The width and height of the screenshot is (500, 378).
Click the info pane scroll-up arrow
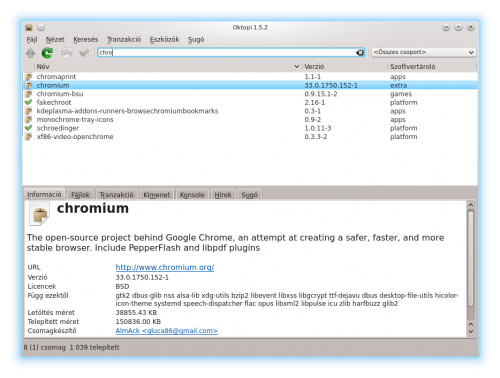pos(470,205)
